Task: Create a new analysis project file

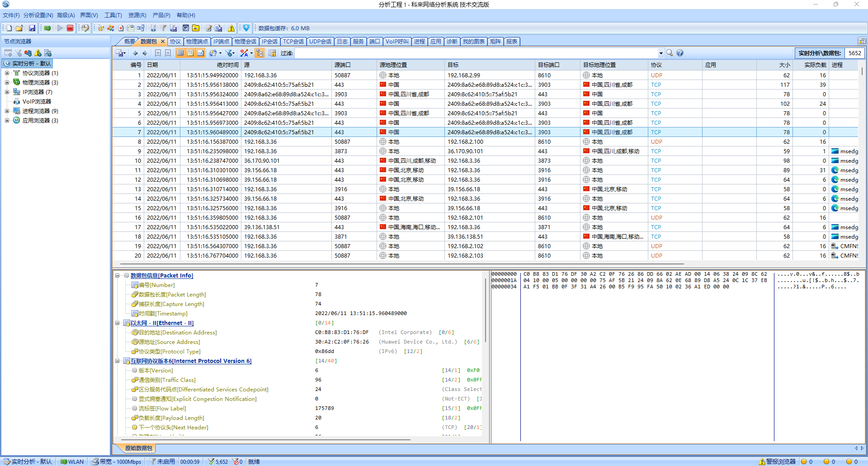Action: coord(9,28)
